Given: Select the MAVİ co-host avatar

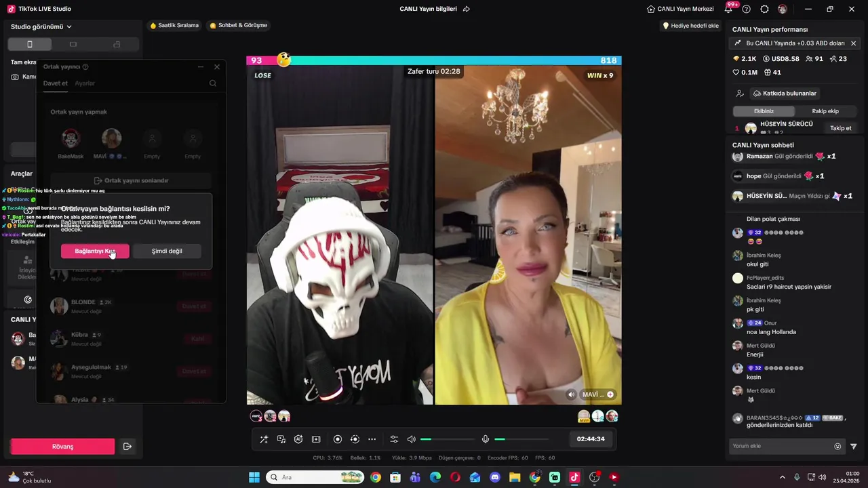Looking at the screenshot, I should (111, 138).
